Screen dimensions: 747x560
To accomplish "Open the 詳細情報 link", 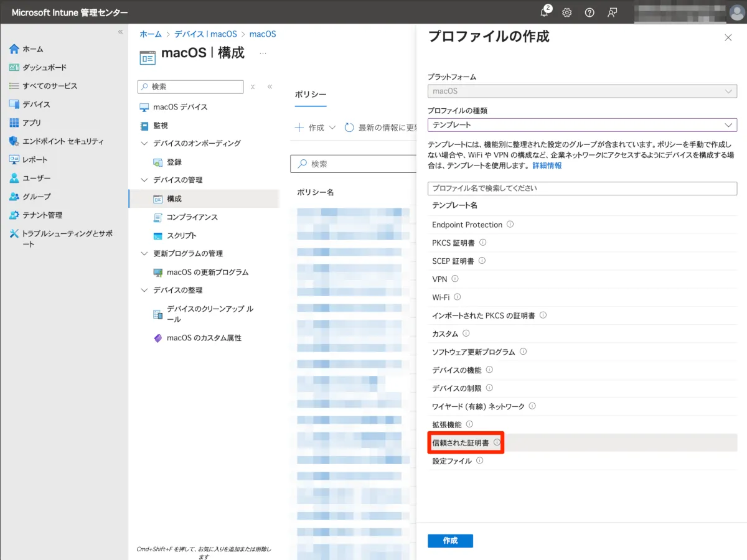I will point(547,166).
